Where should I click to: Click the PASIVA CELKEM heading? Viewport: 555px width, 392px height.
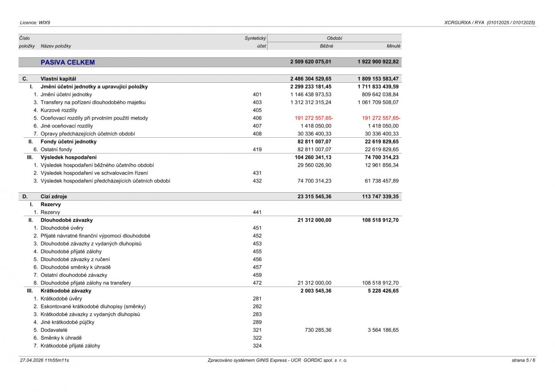(68, 62)
